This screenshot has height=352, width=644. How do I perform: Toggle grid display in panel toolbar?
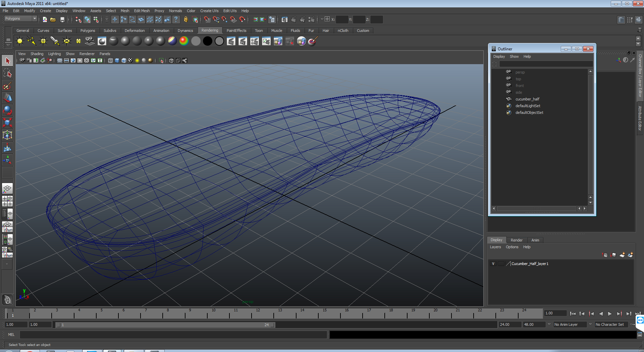click(59, 60)
